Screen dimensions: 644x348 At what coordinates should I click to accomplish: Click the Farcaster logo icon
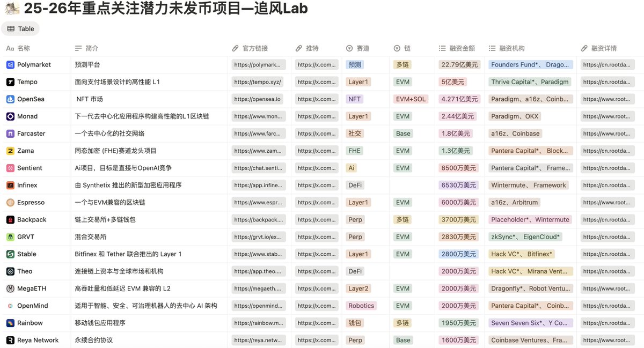pyautogui.click(x=10, y=134)
